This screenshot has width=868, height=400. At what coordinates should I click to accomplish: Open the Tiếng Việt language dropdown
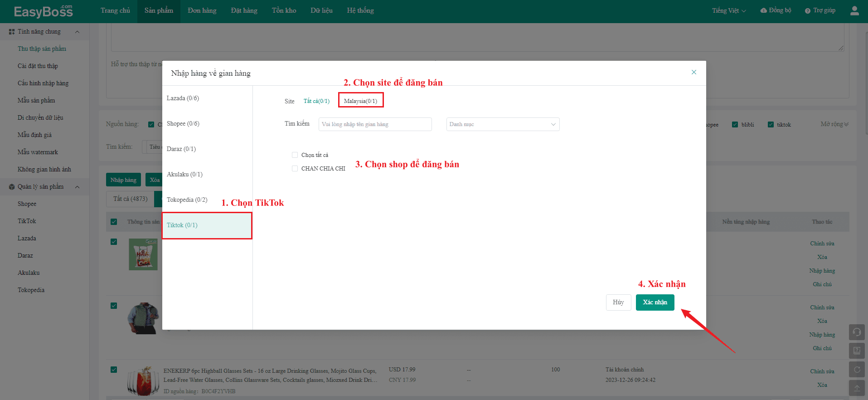point(729,11)
